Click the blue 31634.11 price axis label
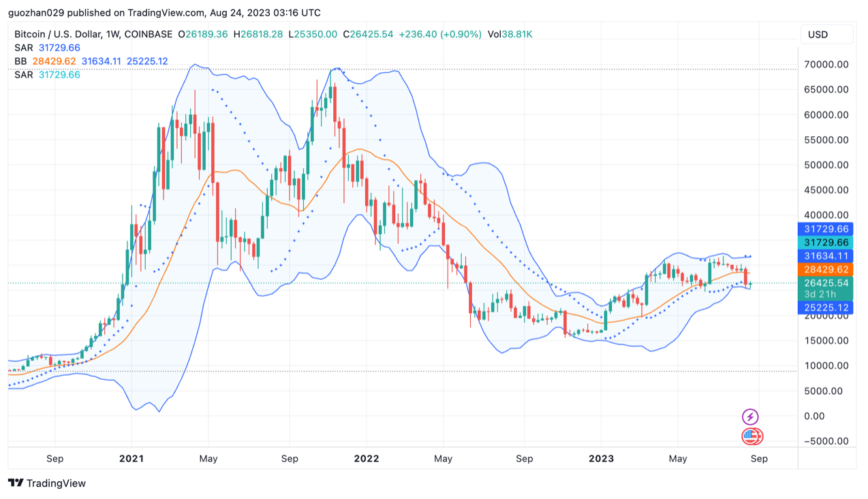 [x=826, y=256]
